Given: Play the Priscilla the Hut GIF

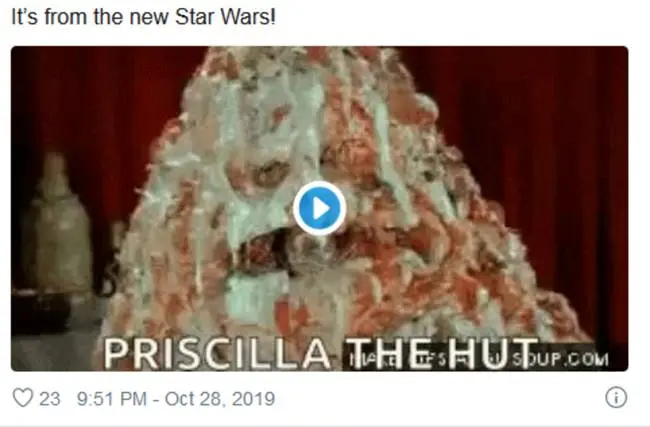Looking at the screenshot, I should coord(319,208).
